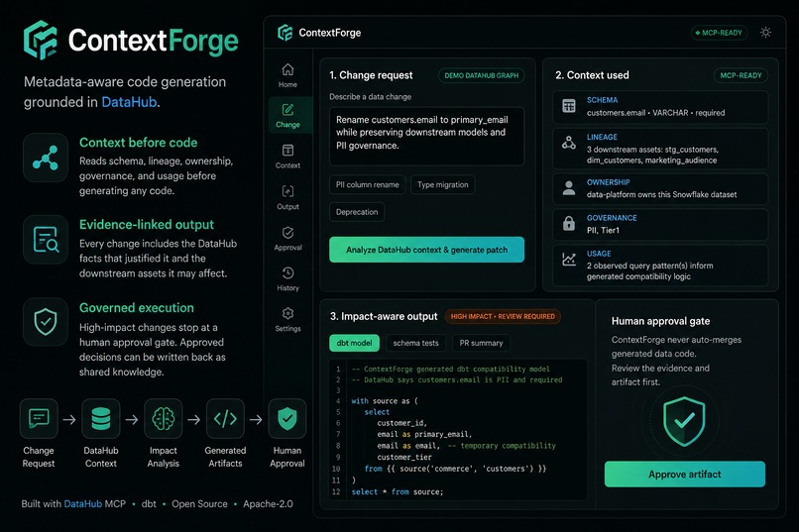Click 'customers.email • VARCHAR • required' text
The image size is (799, 532).
tap(655, 113)
